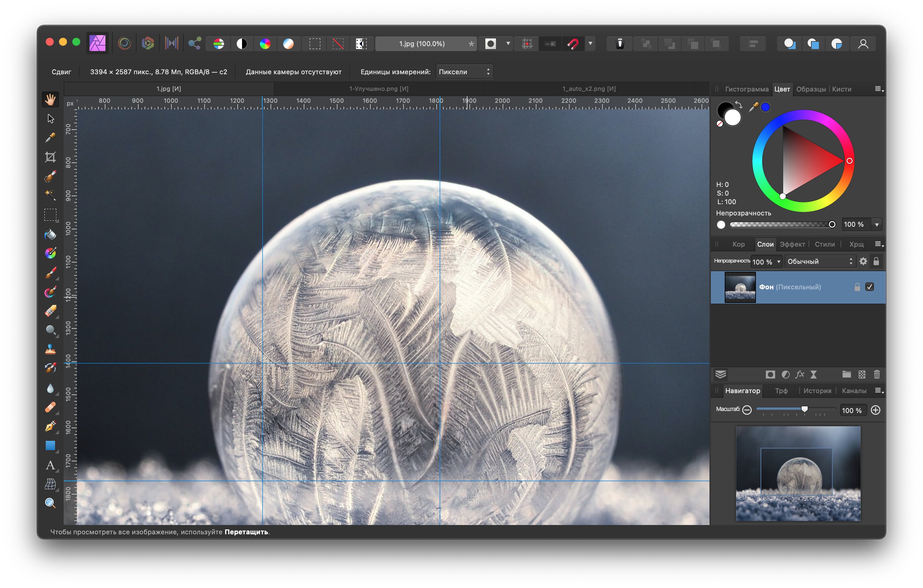This screenshot has width=923, height=588.
Task: Click the layer effects fx icon
Action: (x=800, y=375)
